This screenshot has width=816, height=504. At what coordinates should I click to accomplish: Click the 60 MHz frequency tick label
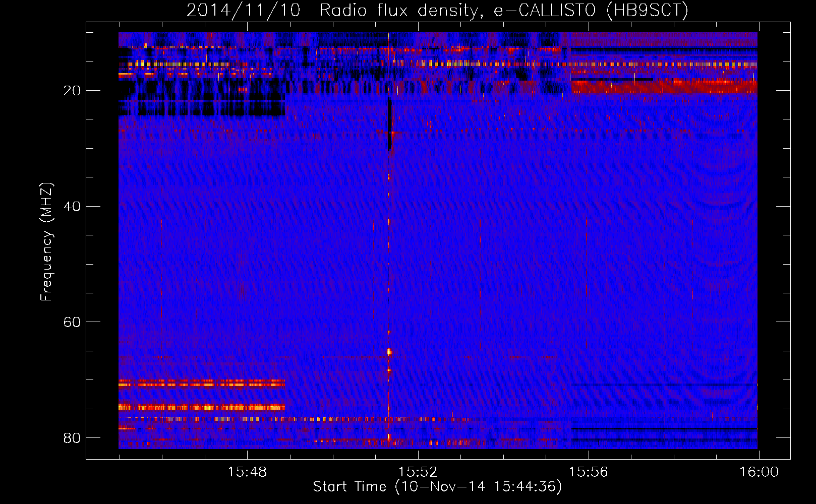point(73,322)
